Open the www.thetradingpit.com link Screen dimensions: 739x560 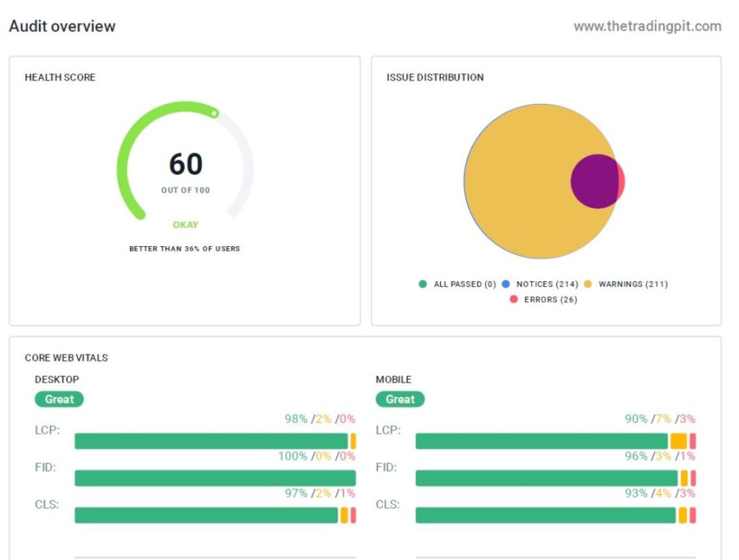(x=647, y=27)
